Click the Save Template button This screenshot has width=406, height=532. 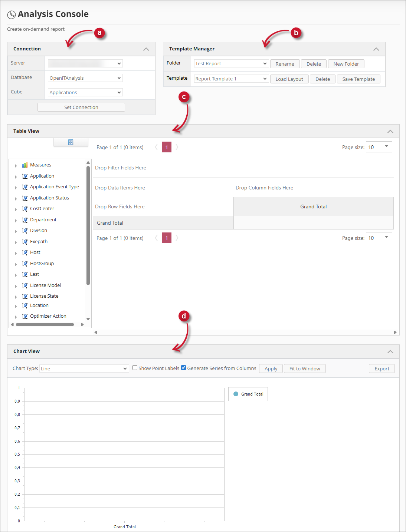[358, 79]
